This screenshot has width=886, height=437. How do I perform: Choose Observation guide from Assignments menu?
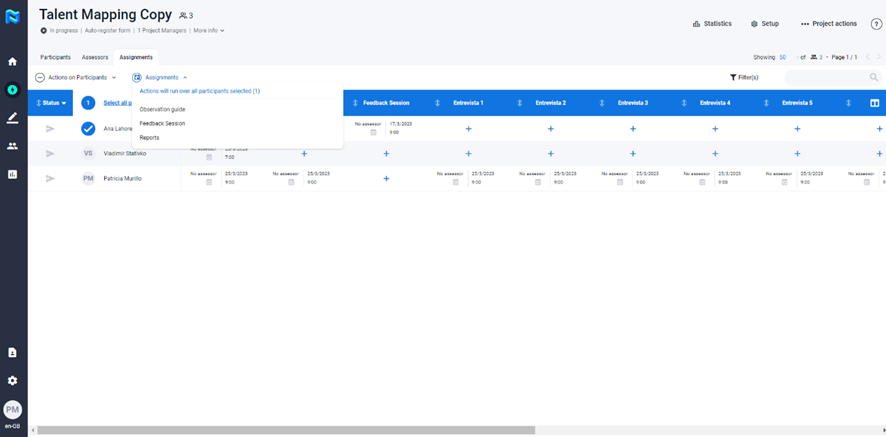(x=162, y=109)
